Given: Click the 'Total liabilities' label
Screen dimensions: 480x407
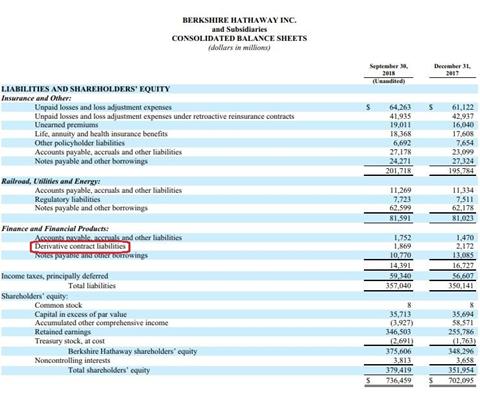Looking at the screenshot, I should (x=92, y=286).
